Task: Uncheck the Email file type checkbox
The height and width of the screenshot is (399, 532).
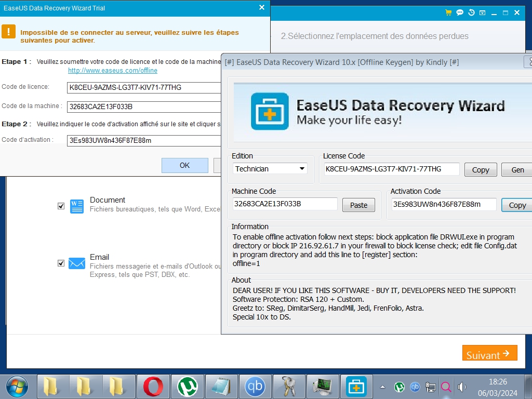Action: (61, 263)
